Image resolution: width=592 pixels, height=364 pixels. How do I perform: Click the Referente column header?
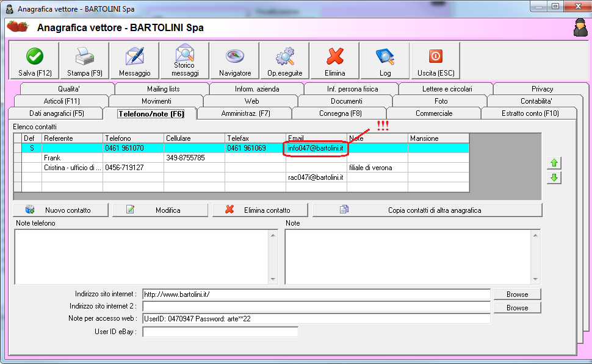(72, 138)
